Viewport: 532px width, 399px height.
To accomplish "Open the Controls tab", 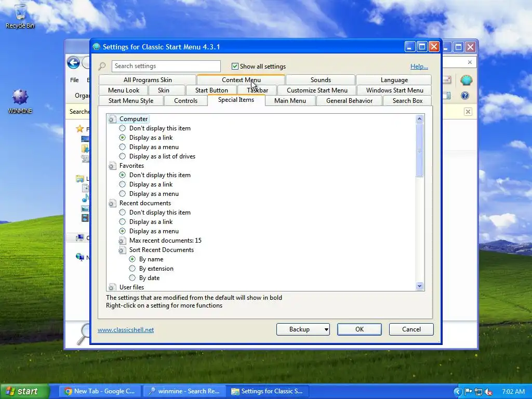I will coord(185,101).
